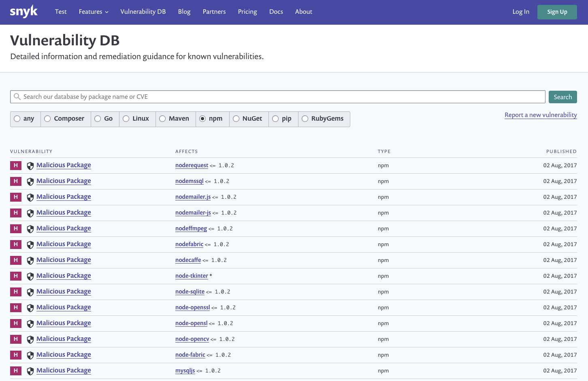Click high severity badge for node-opensl row
Viewport: 588px width, 381px height.
(16, 323)
